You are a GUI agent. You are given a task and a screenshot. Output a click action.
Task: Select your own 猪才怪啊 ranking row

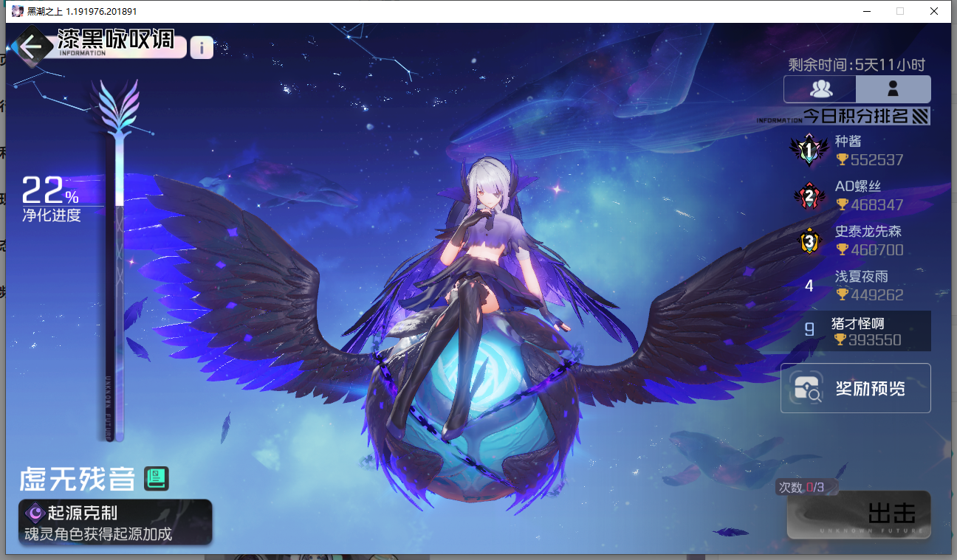[857, 331]
